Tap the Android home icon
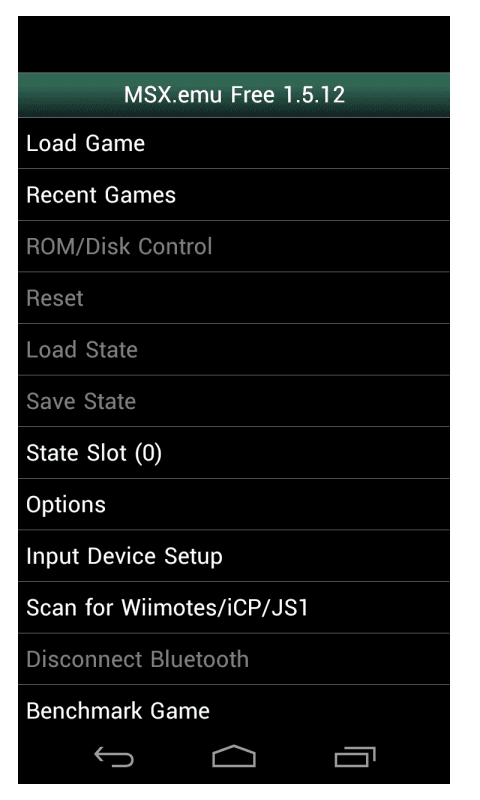480x800 pixels. 234,756
